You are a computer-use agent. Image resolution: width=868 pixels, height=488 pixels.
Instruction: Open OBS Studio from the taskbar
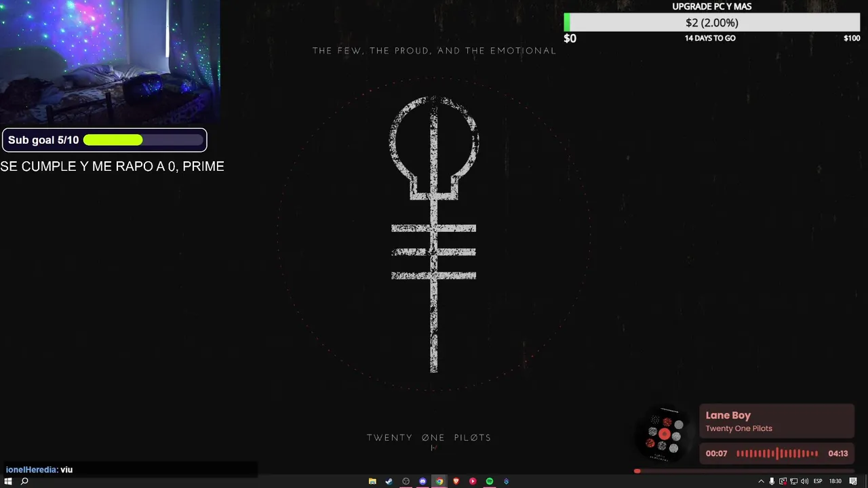point(406,481)
